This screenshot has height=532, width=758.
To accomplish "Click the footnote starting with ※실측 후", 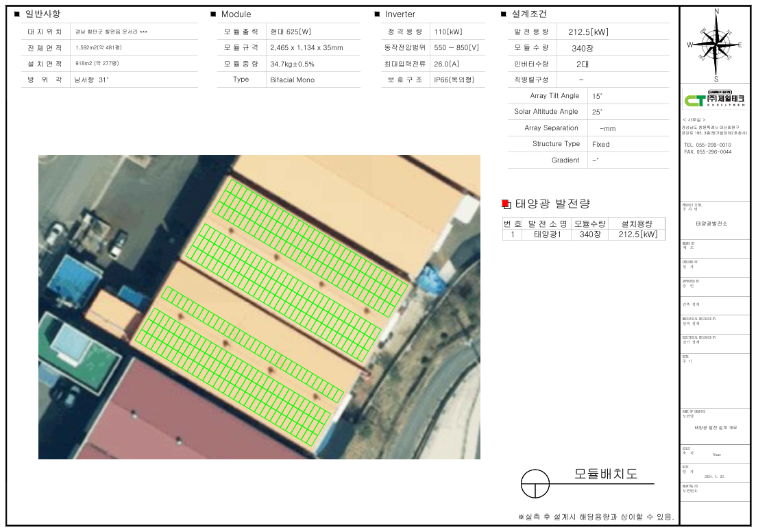I will tap(596, 517).
